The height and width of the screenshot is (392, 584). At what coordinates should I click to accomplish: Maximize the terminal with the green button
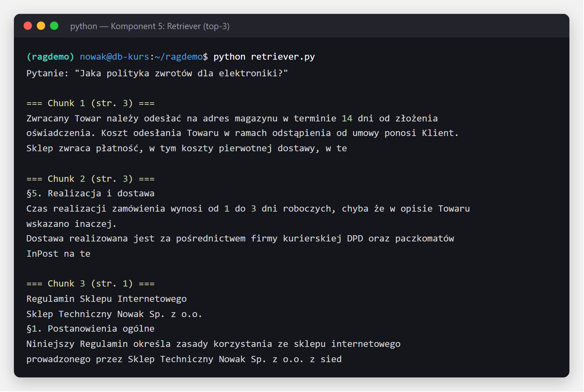pos(54,26)
